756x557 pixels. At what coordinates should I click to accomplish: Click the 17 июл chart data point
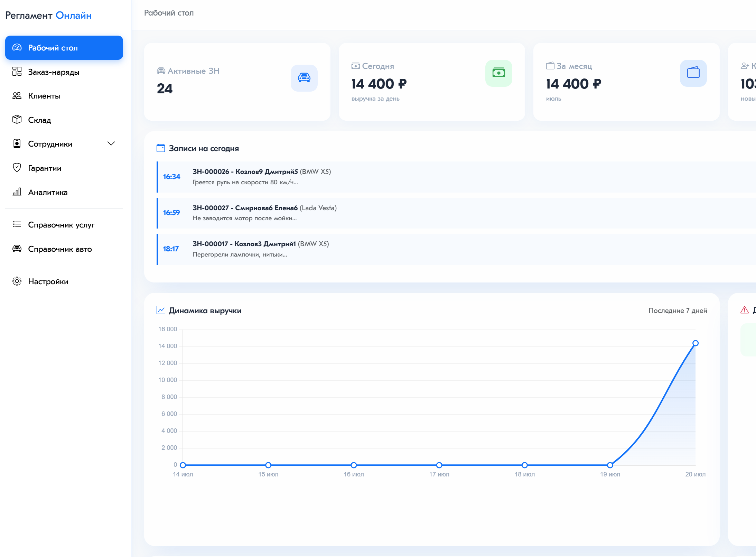[439, 465]
